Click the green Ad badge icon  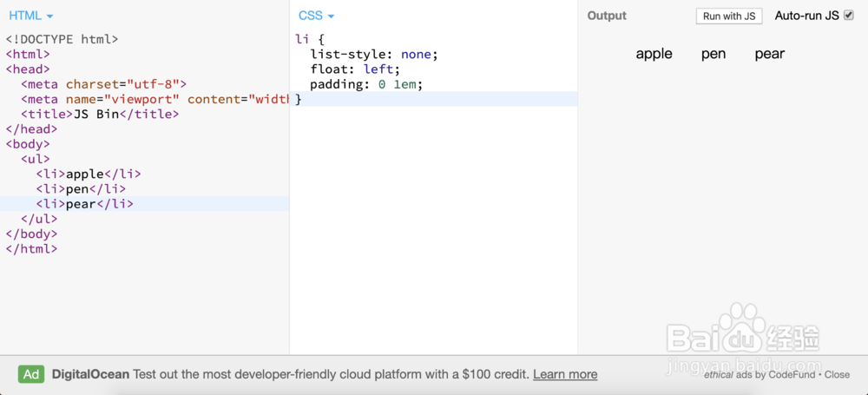(31, 374)
